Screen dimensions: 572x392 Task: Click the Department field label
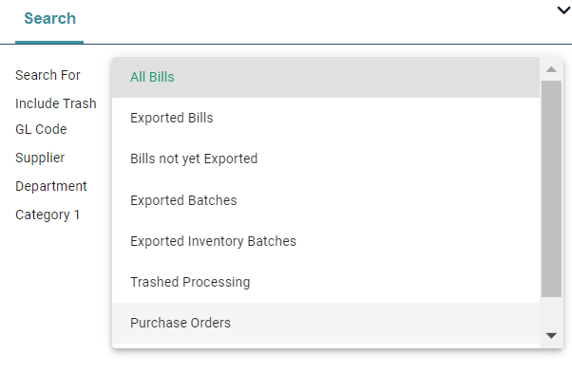point(51,186)
